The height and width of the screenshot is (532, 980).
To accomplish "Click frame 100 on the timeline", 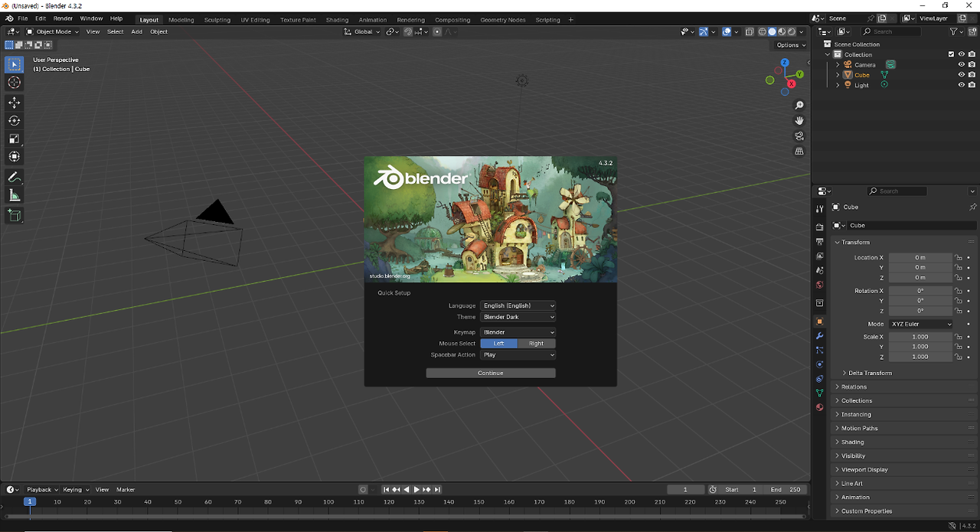I will (x=328, y=502).
